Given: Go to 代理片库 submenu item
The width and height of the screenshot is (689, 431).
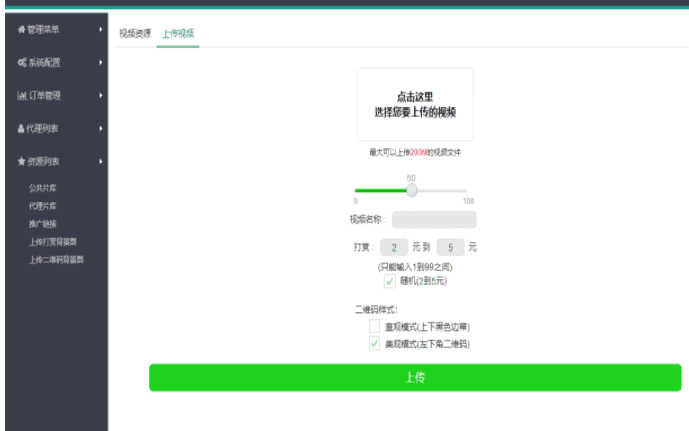Looking at the screenshot, I should (x=43, y=206).
